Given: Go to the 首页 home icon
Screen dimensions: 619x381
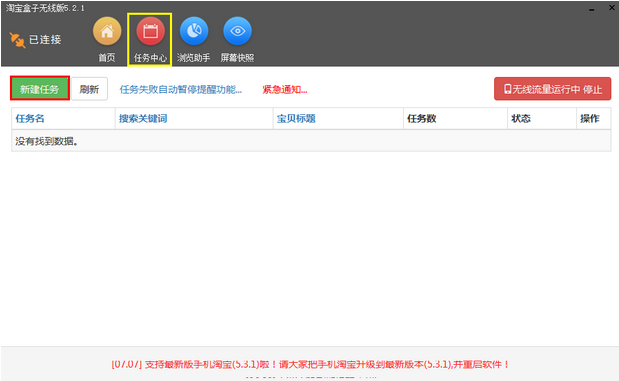Looking at the screenshot, I should click(107, 31).
